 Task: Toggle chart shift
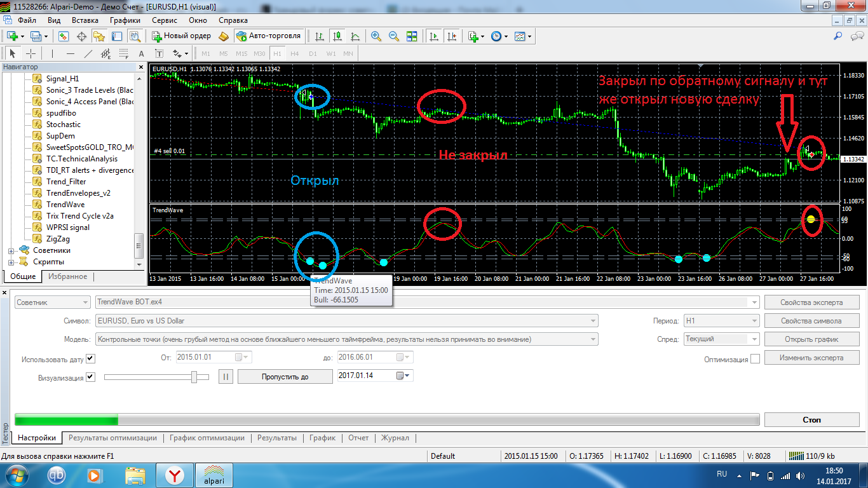tap(452, 36)
